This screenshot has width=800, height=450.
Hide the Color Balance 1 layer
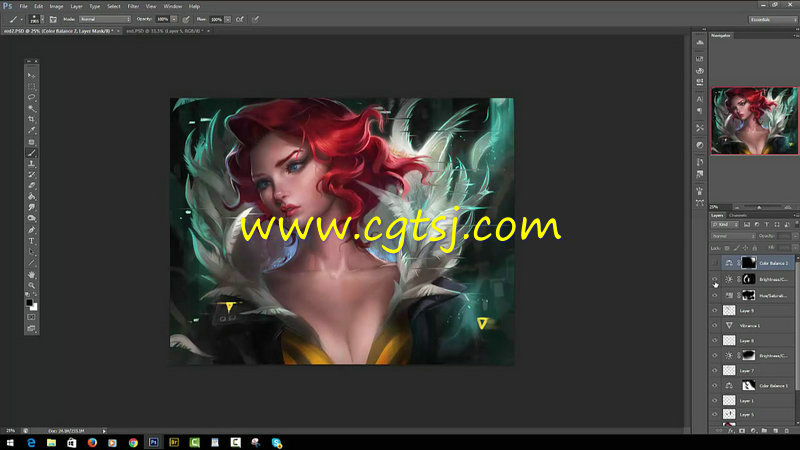click(x=715, y=386)
